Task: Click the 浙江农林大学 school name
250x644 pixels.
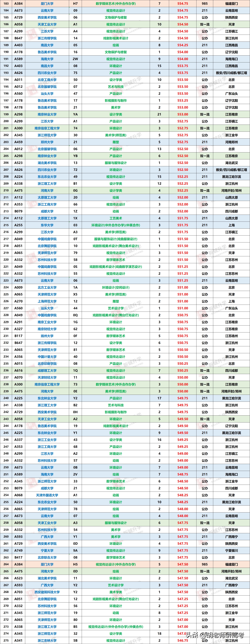Action: tap(47, 640)
